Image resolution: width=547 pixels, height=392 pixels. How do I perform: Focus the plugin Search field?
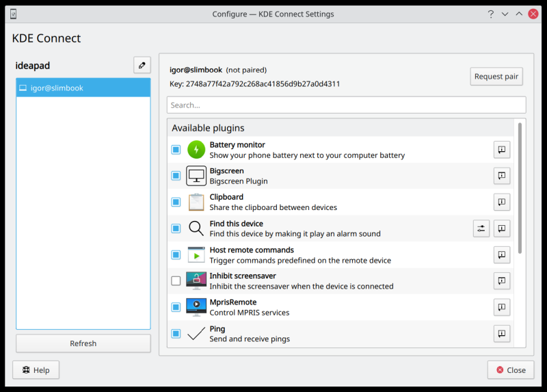pos(347,105)
